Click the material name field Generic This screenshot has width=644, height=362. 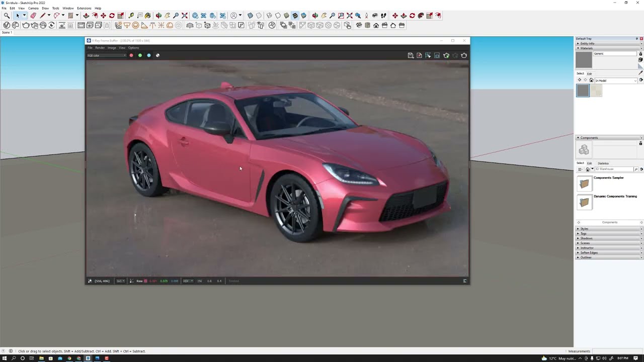pyautogui.click(x=615, y=53)
